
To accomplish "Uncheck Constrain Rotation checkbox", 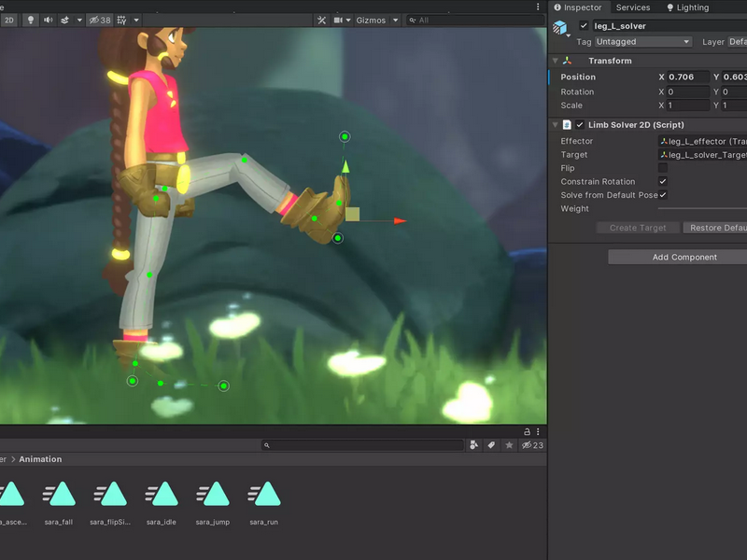I will coord(663,181).
